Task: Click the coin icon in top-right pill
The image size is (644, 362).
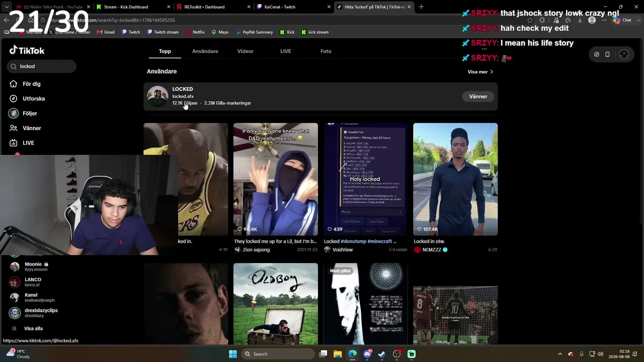Action: tap(597, 54)
